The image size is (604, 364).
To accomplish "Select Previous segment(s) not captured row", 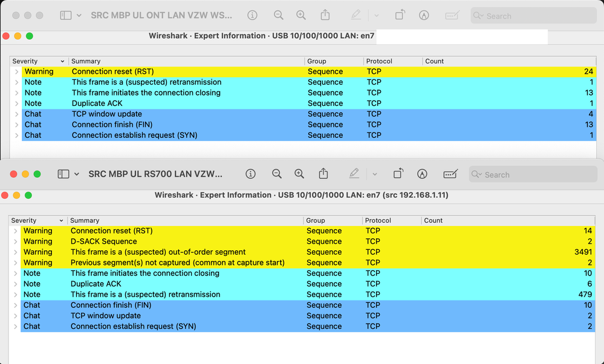I will tap(177, 263).
